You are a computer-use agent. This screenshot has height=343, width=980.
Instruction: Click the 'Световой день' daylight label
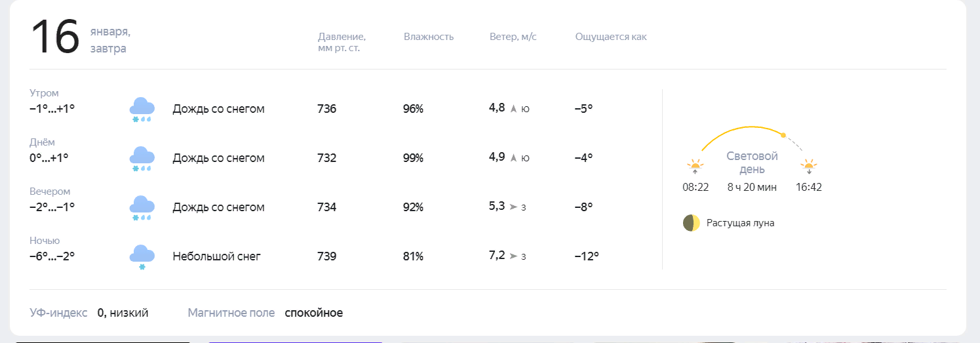(752, 163)
